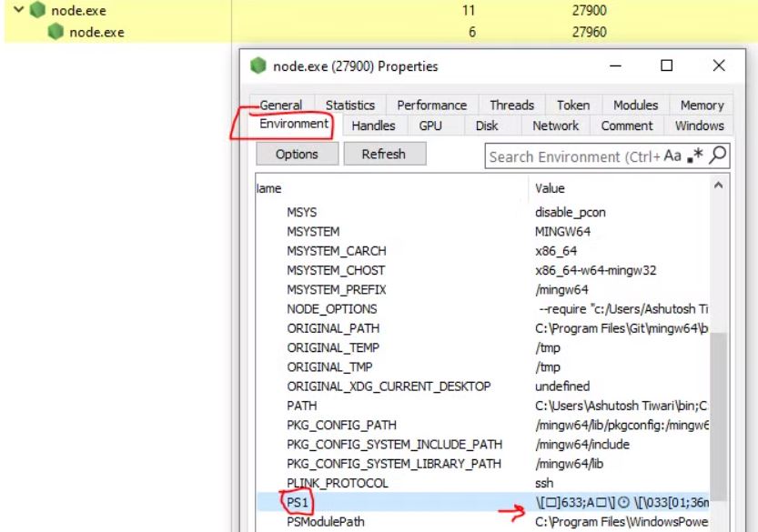
Task: Open the Options button menu
Action: coord(297,154)
